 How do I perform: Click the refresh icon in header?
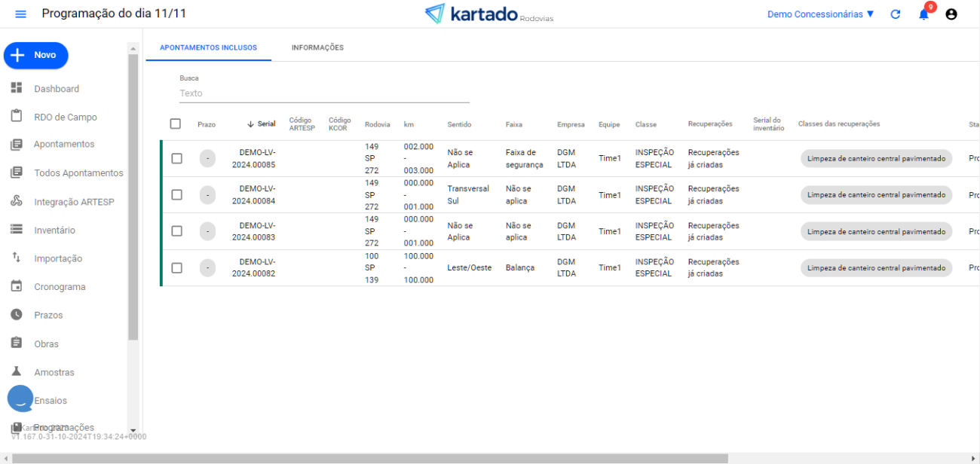(x=896, y=14)
